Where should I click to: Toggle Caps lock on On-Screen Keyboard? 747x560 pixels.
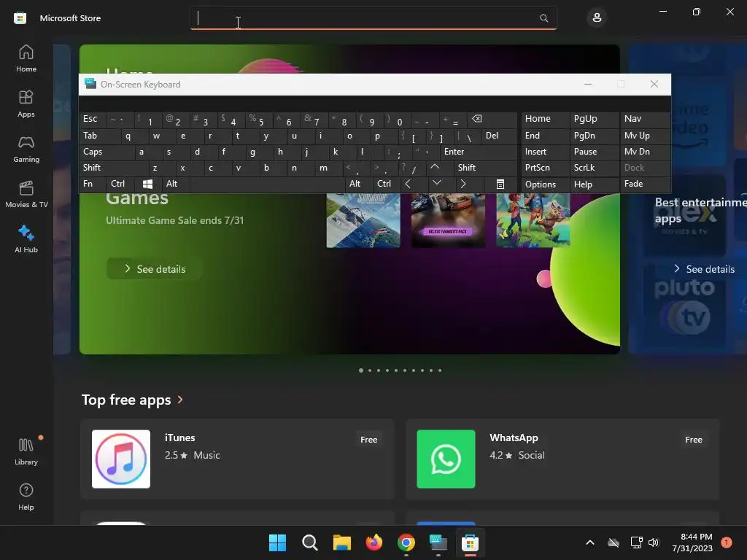click(x=107, y=152)
